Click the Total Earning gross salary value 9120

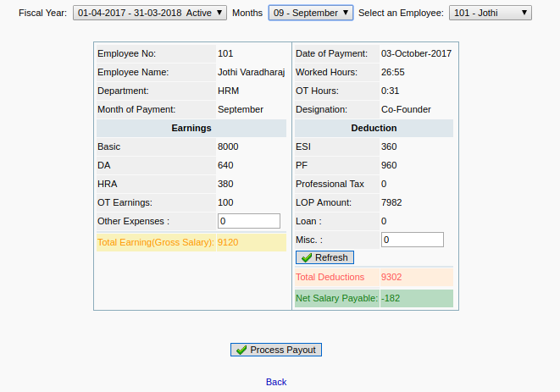point(228,242)
